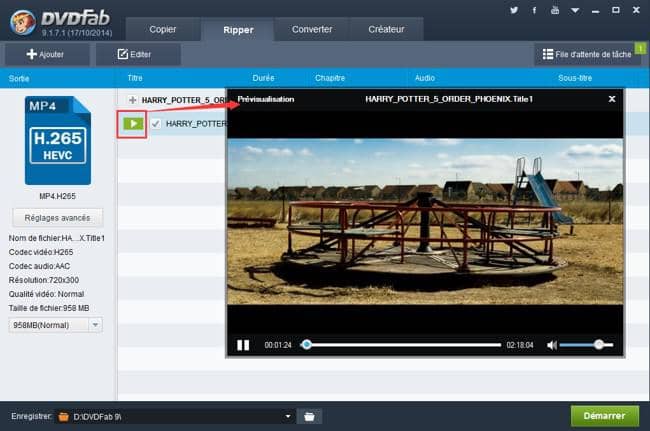
Task: Click the Ajouter button
Action: [x=45, y=54]
